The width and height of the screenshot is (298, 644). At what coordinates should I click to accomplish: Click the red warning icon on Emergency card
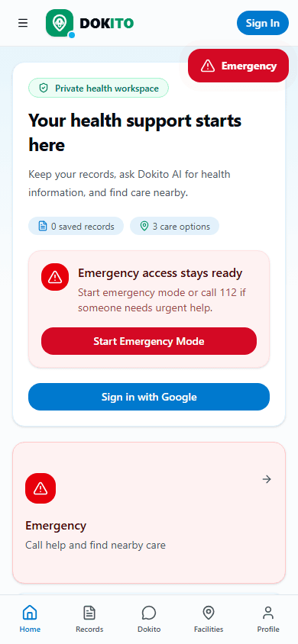tap(40, 488)
